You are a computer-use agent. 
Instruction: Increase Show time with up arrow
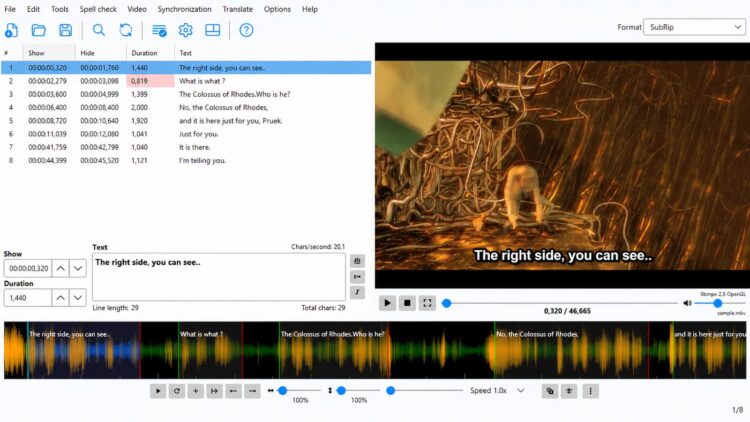point(60,268)
